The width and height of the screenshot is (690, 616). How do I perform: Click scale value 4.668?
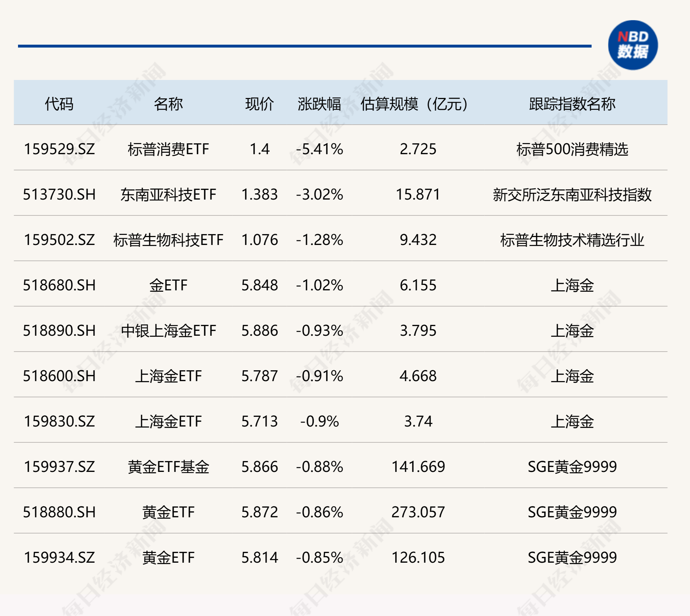418,376
